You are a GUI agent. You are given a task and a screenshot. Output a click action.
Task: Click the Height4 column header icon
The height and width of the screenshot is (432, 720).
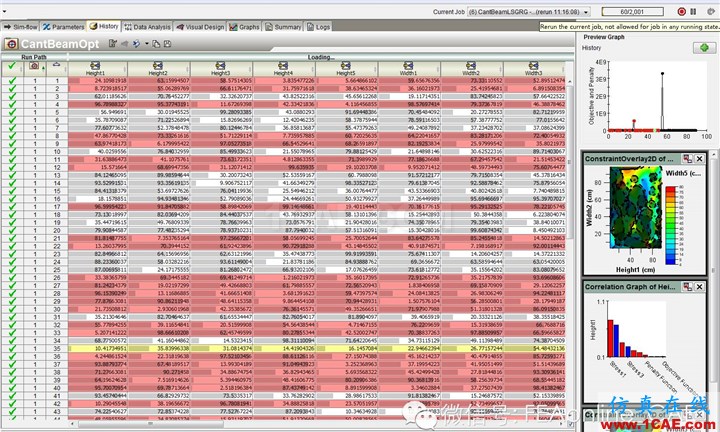pos(283,66)
